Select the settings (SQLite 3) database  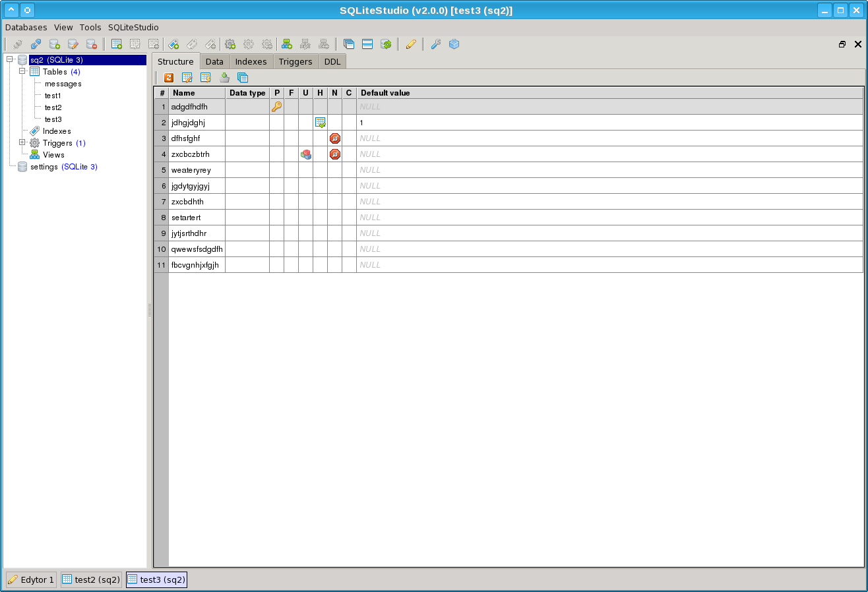pyautogui.click(x=64, y=167)
